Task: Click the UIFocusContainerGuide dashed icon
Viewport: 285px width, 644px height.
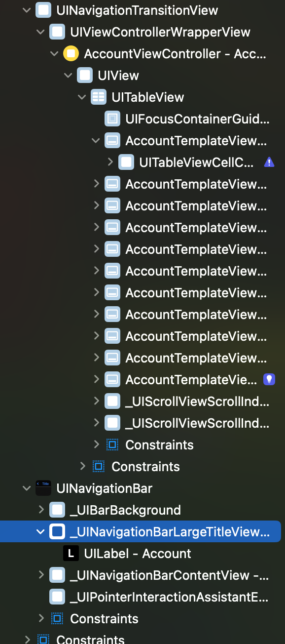Action: (x=112, y=119)
